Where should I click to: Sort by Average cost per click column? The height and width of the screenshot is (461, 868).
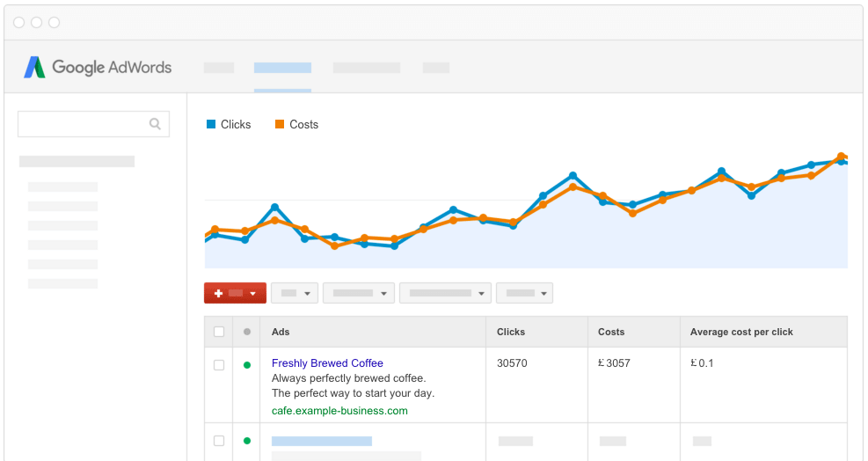pyautogui.click(x=741, y=332)
